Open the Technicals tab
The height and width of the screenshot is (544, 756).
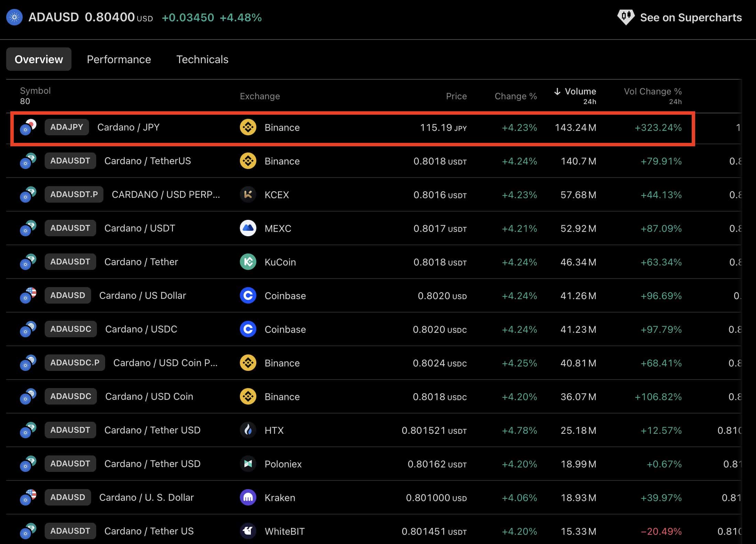202,59
